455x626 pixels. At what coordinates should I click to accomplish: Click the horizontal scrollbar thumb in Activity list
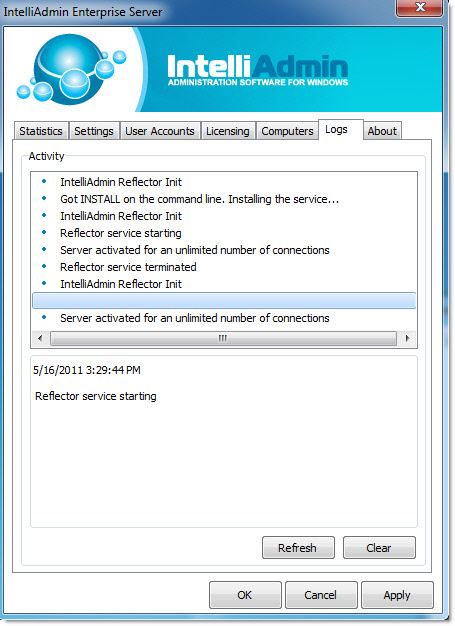tap(223, 339)
